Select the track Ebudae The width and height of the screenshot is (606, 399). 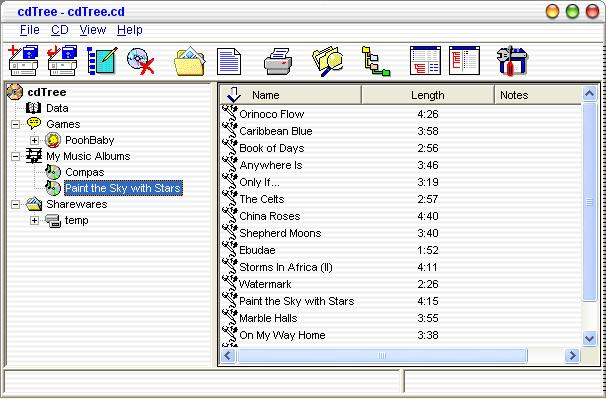tap(257, 250)
